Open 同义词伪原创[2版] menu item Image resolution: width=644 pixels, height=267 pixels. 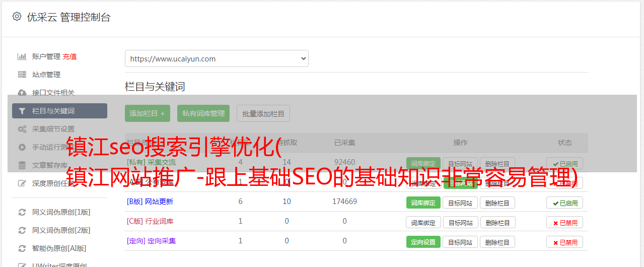point(61,230)
